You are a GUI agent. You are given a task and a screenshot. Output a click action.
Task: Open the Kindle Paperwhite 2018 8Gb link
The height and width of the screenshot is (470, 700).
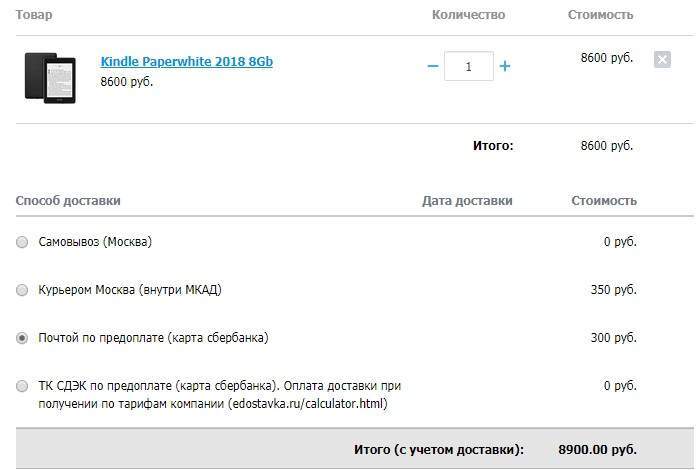(186, 62)
